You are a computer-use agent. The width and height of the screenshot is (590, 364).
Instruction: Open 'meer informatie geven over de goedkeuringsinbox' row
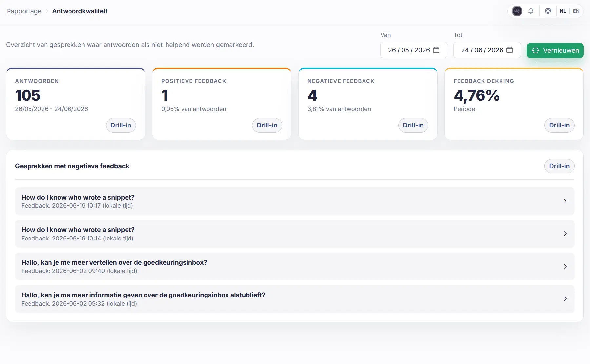tap(295, 299)
